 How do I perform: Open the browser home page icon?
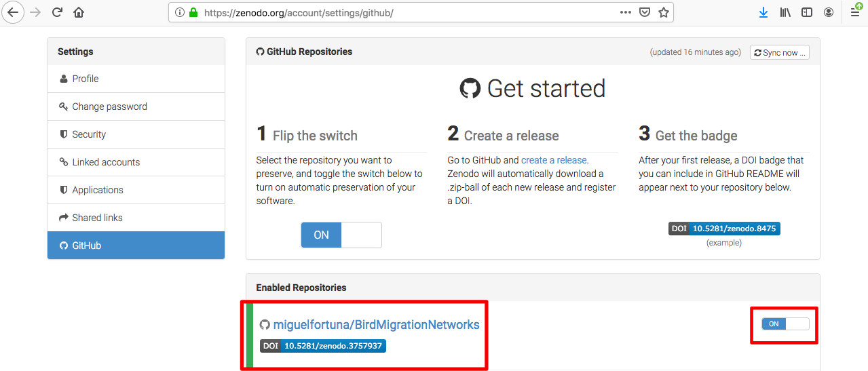click(x=79, y=12)
